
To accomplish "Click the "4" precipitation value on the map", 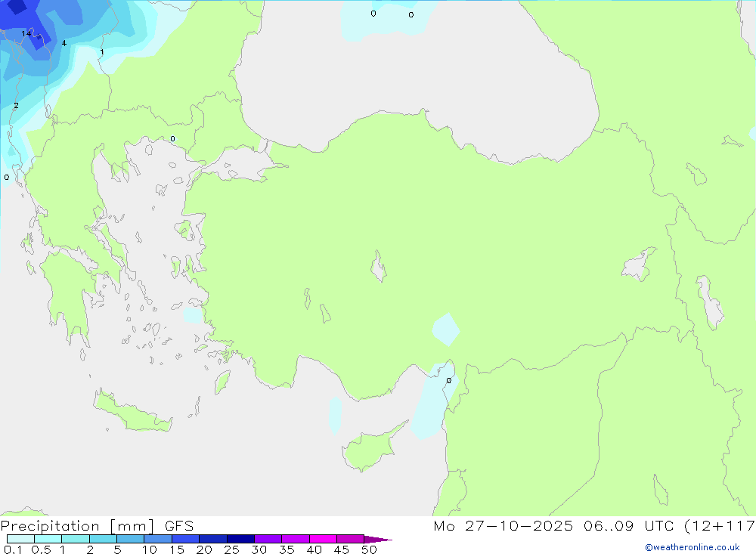I will [64, 43].
